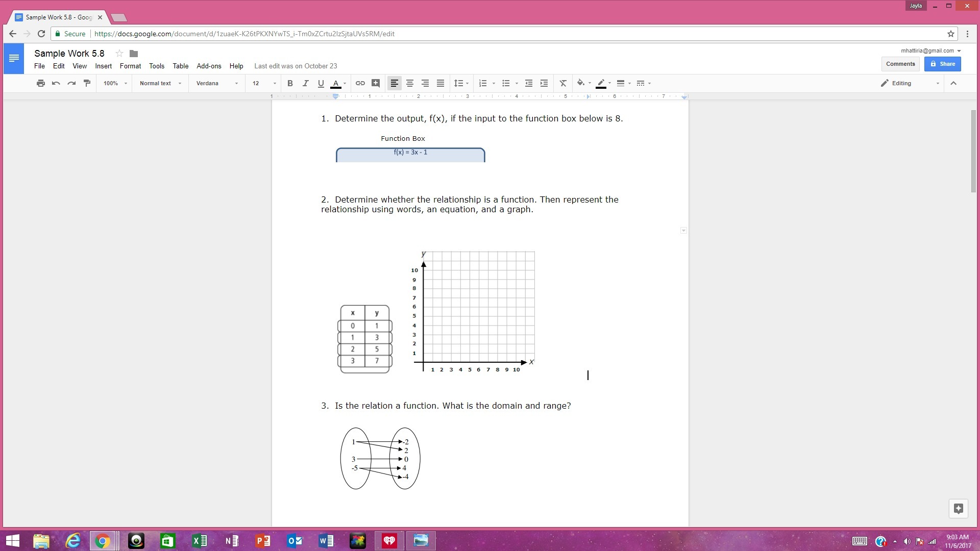Open Microsoft Word from the taskbar
Viewport: 980px width, 551px height.
[326, 540]
